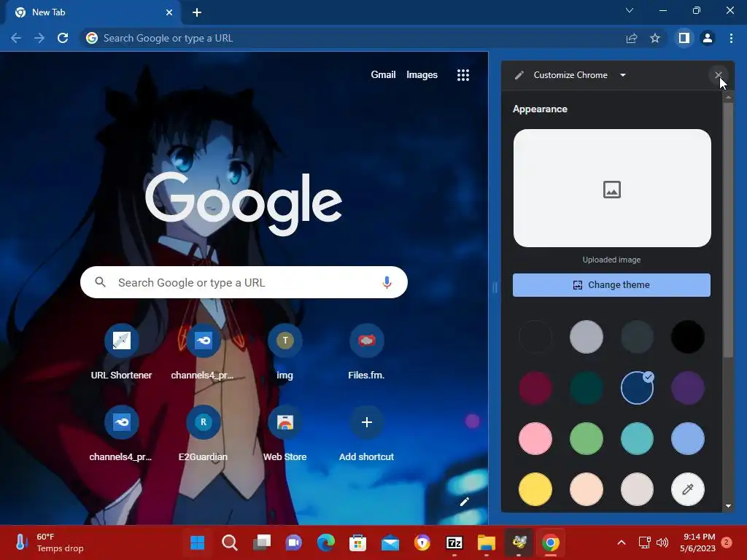747x560 pixels.
Task: Select the dark green color swatch
Action: point(586,388)
